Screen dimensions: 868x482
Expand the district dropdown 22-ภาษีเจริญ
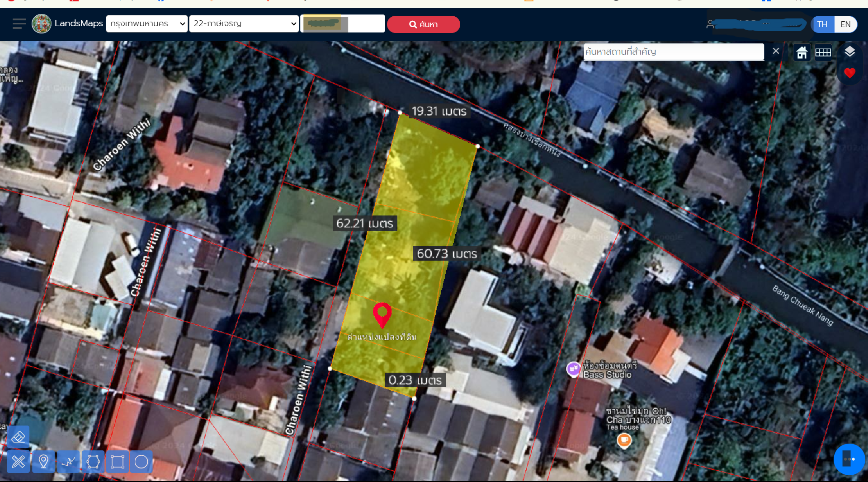[244, 23]
